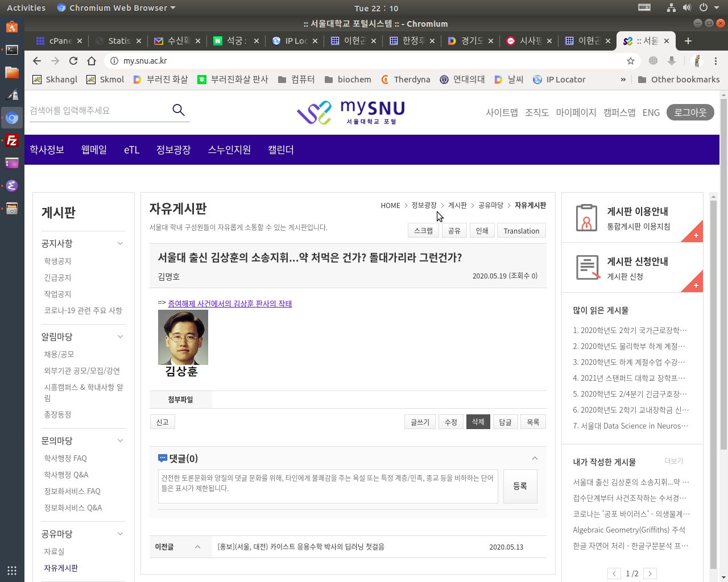The width and height of the screenshot is (728, 582).
Task: Open the 정보광장 navigation menu
Action: 173,150
